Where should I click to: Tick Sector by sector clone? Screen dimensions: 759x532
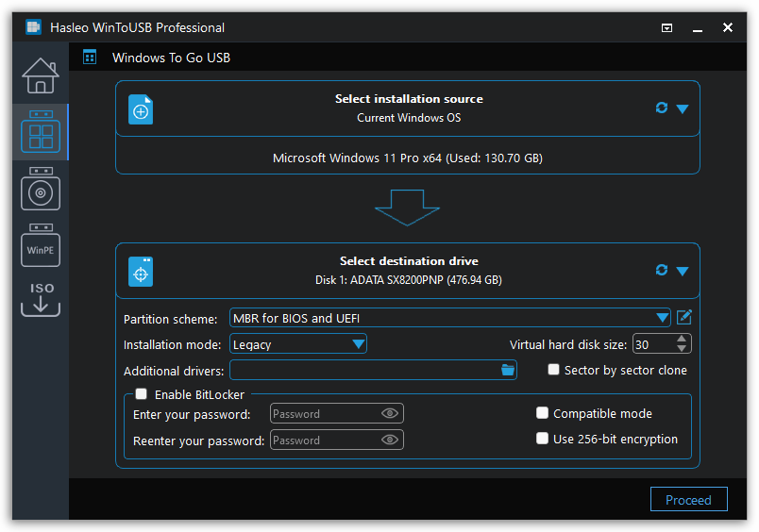[x=553, y=370]
